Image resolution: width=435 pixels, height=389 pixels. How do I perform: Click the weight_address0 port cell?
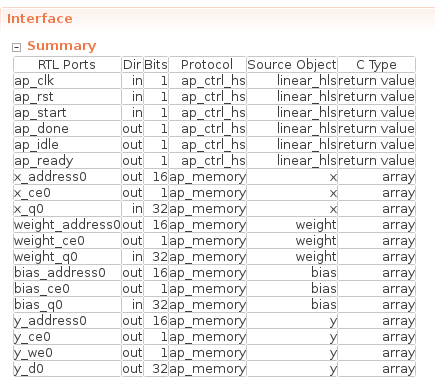[x=67, y=225]
